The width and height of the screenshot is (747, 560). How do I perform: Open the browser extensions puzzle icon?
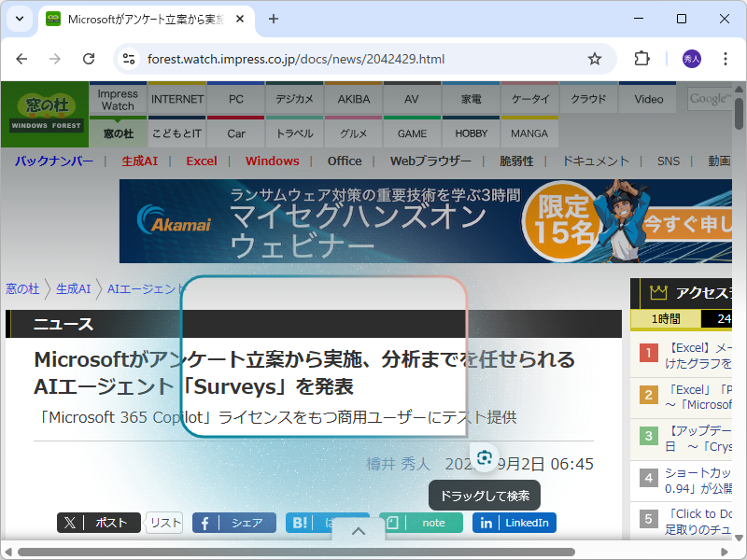click(x=641, y=58)
